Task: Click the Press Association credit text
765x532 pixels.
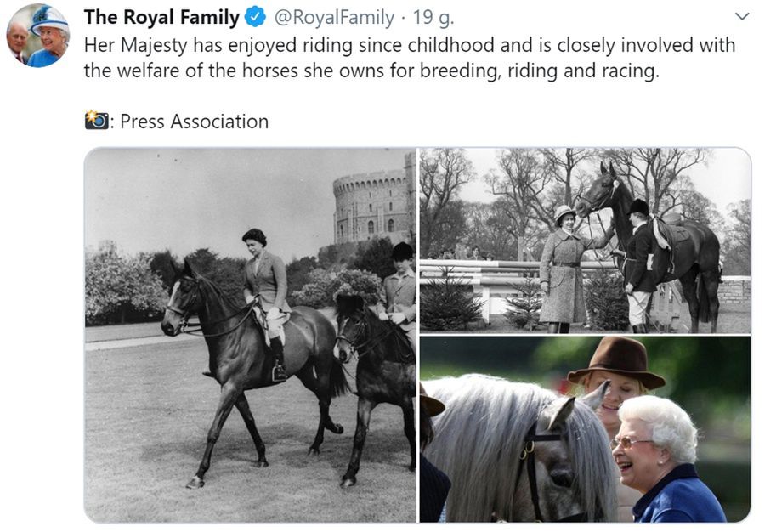Action: (194, 122)
